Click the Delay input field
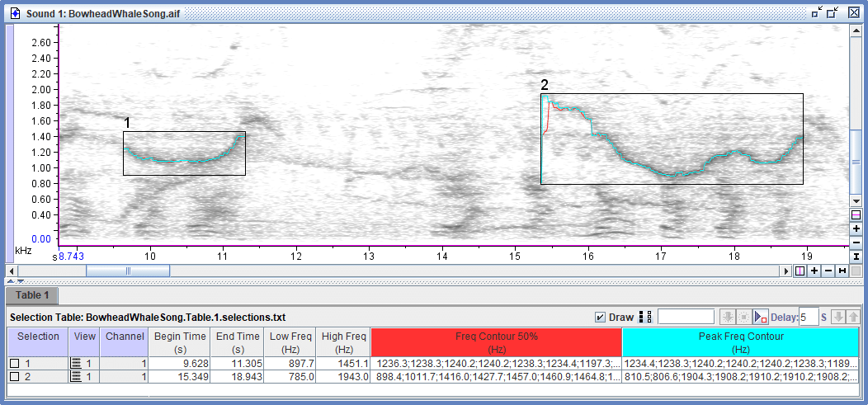This screenshot has width=868, height=405. click(809, 317)
